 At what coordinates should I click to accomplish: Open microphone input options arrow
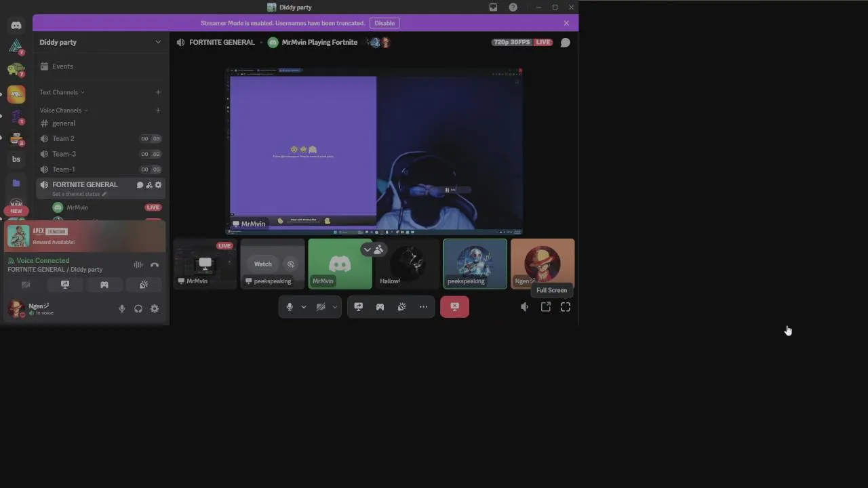(x=303, y=307)
